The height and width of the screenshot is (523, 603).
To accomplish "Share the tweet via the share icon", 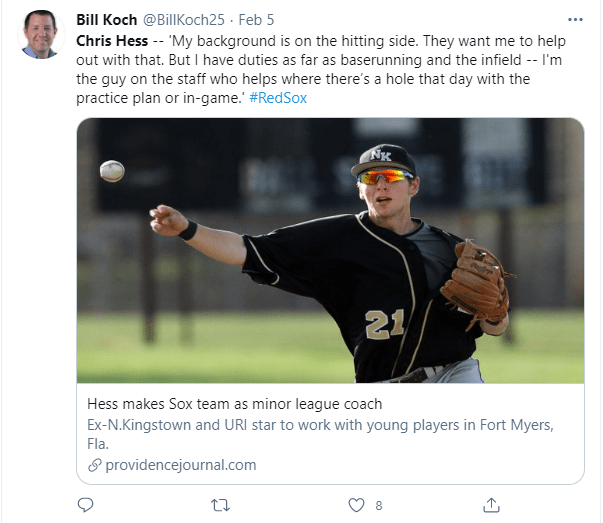I will pyautogui.click(x=491, y=504).
